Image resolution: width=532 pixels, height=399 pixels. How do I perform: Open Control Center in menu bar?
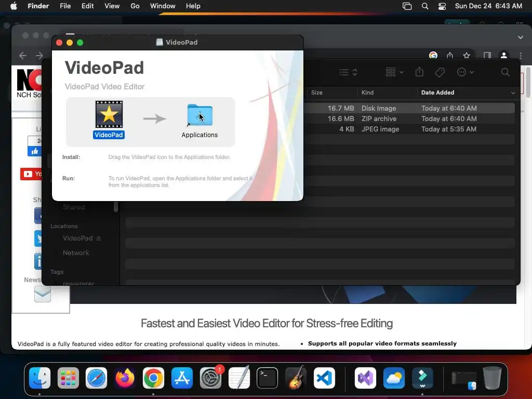[x=442, y=6]
